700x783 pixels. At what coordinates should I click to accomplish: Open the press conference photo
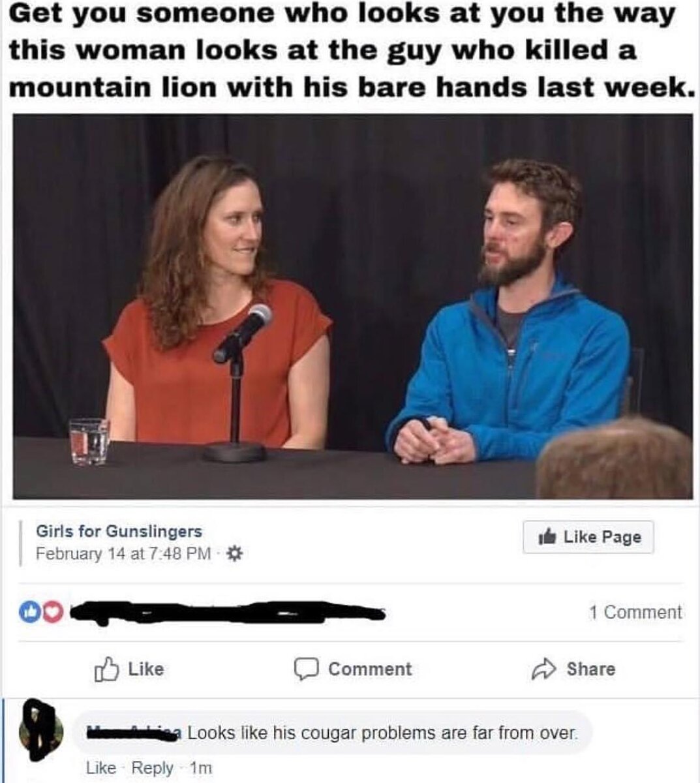click(353, 307)
